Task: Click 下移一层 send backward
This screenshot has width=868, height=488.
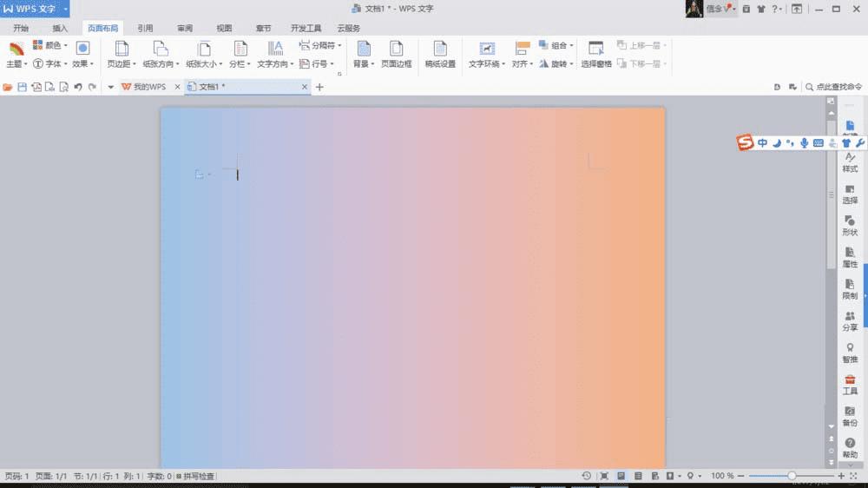Action: [x=641, y=63]
